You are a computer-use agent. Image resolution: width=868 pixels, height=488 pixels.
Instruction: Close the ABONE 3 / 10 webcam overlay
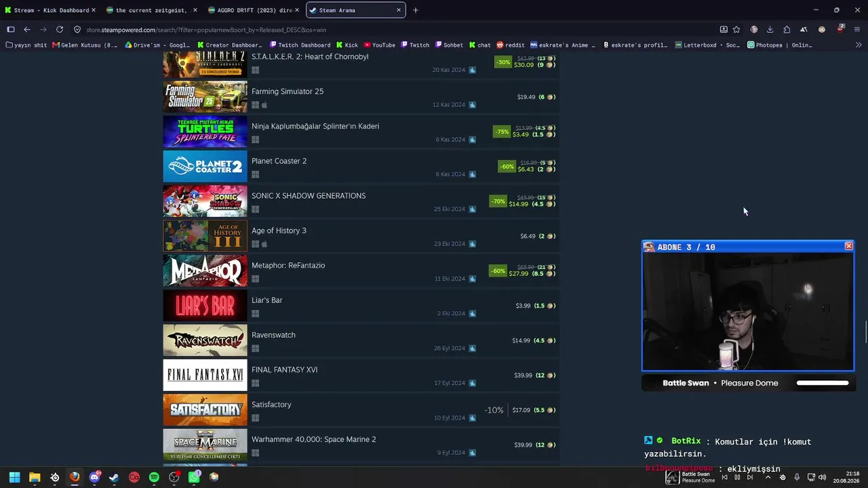pyautogui.click(x=848, y=246)
